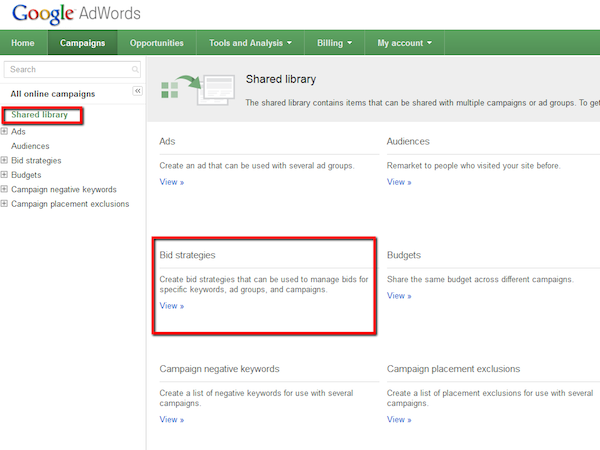Expand Campaign negative keywords in sidebar

(4, 189)
